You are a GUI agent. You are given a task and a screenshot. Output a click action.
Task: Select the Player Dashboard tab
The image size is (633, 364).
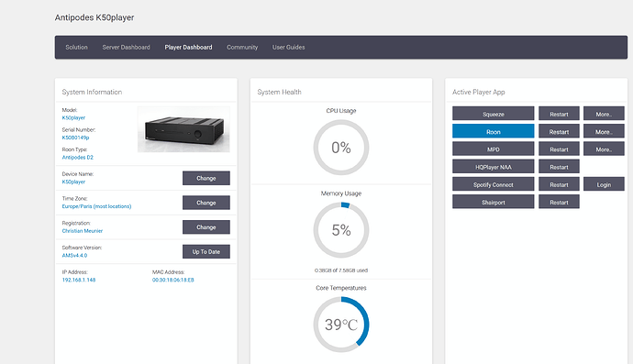[x=188, y=47]
